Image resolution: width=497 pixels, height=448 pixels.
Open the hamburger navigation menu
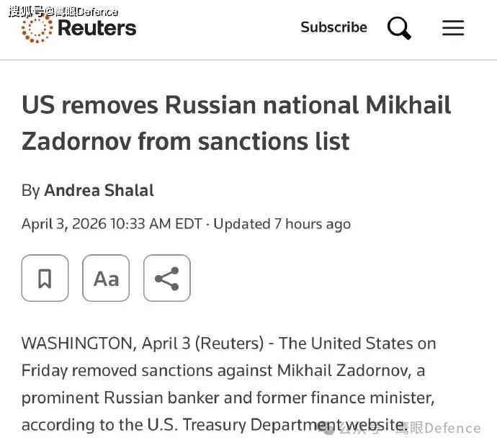(x=453, y=28)
